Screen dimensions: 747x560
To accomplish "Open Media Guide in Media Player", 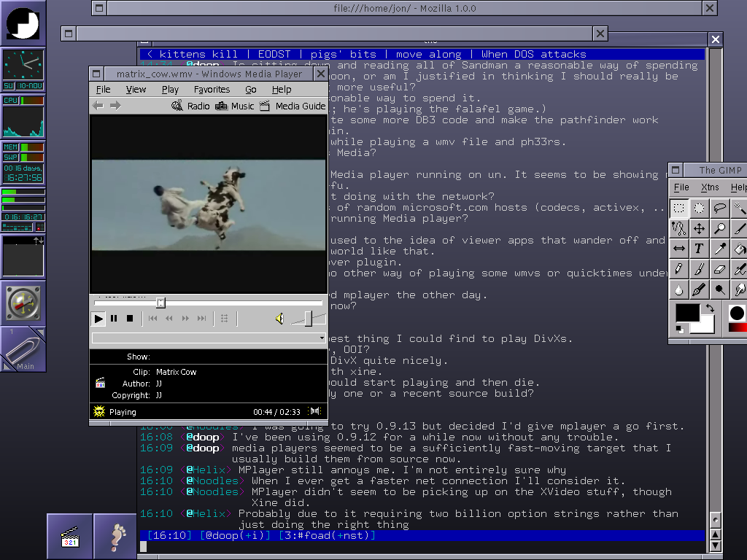I will (293, 106).
